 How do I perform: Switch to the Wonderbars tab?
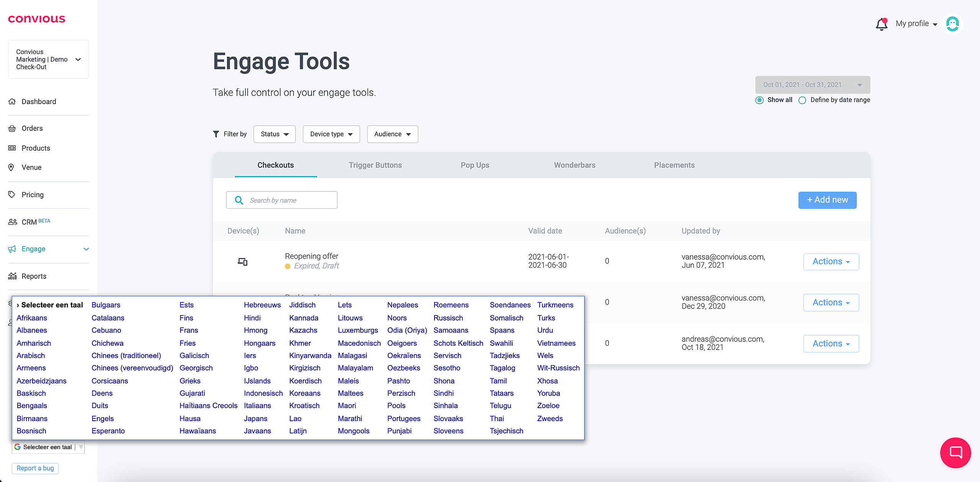tap(574, 165)
